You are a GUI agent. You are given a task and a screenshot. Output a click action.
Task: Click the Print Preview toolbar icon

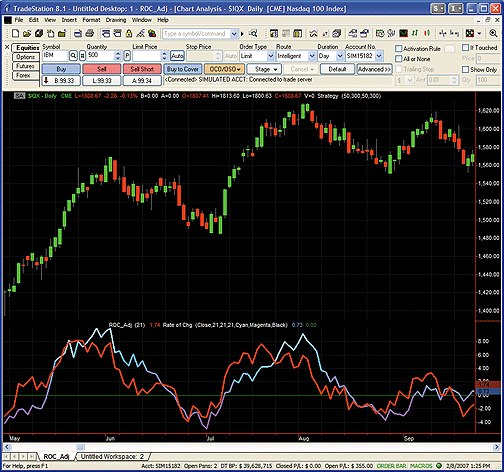(78, 33)
